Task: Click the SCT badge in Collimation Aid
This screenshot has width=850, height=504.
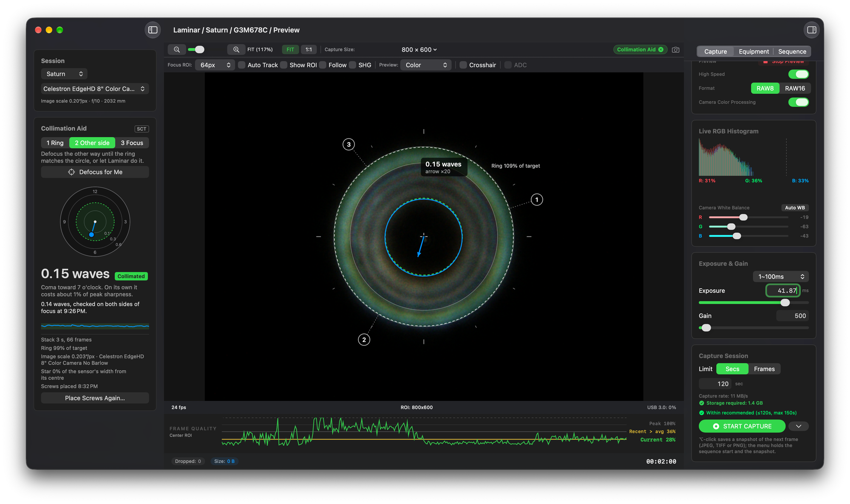Action: click(142, 129)
